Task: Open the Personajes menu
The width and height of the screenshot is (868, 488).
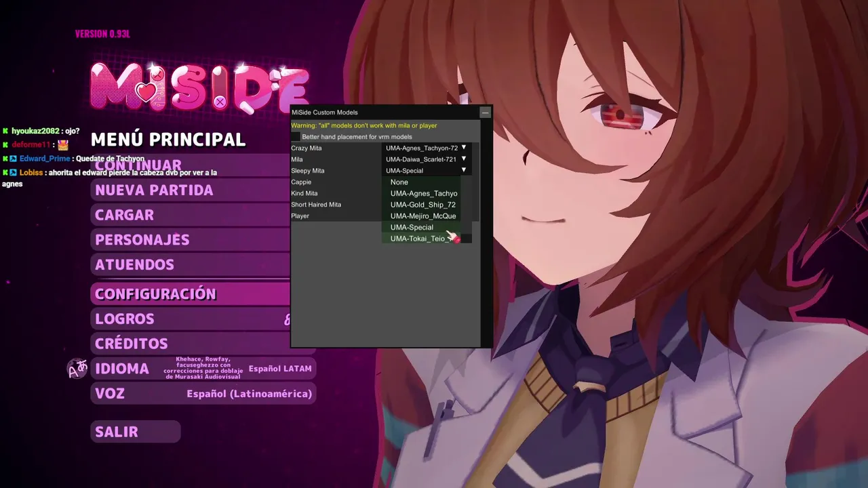Action: tap(190, 240)
